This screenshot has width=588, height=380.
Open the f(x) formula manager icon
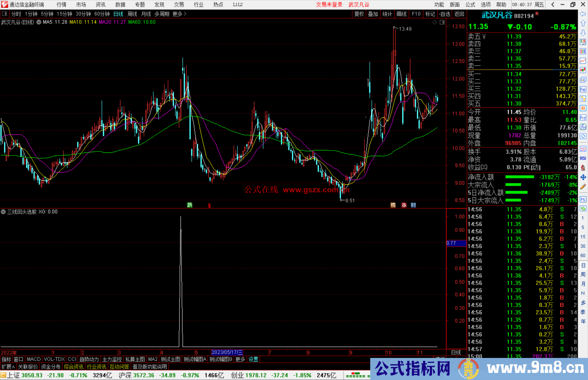point(583,127)
